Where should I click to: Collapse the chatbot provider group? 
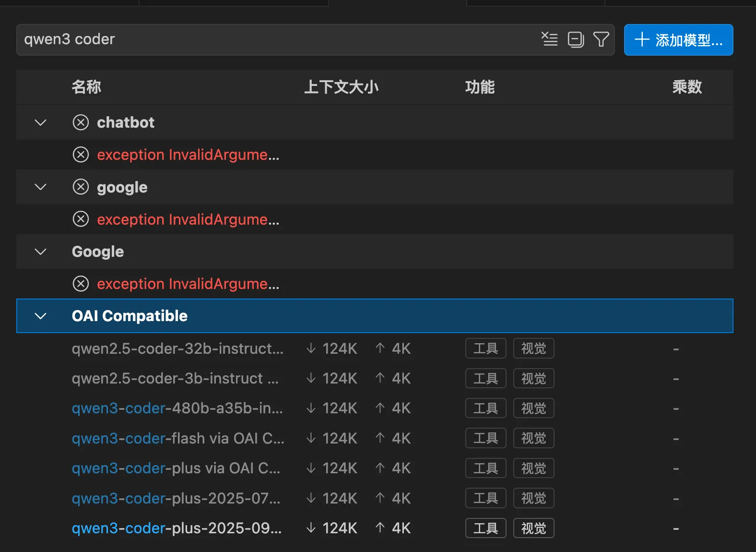tap(41, 122)
